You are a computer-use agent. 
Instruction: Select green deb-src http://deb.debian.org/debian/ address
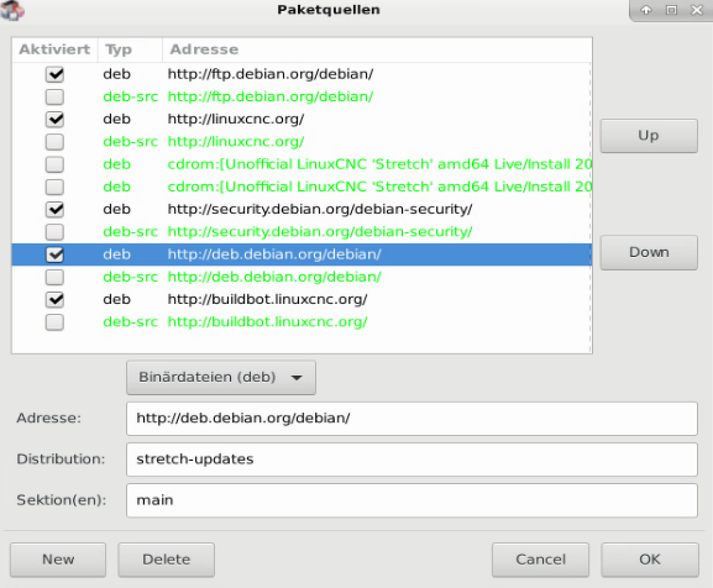274,277
